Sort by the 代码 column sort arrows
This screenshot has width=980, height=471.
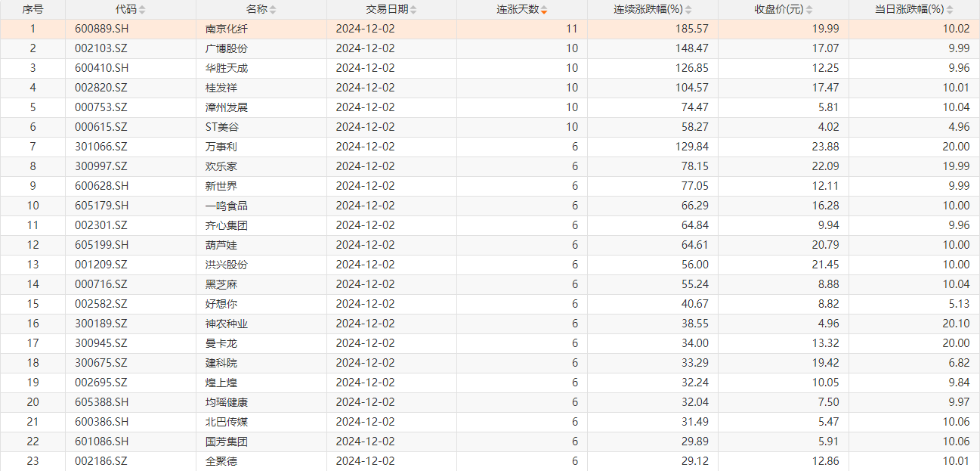tap(143, 10)
